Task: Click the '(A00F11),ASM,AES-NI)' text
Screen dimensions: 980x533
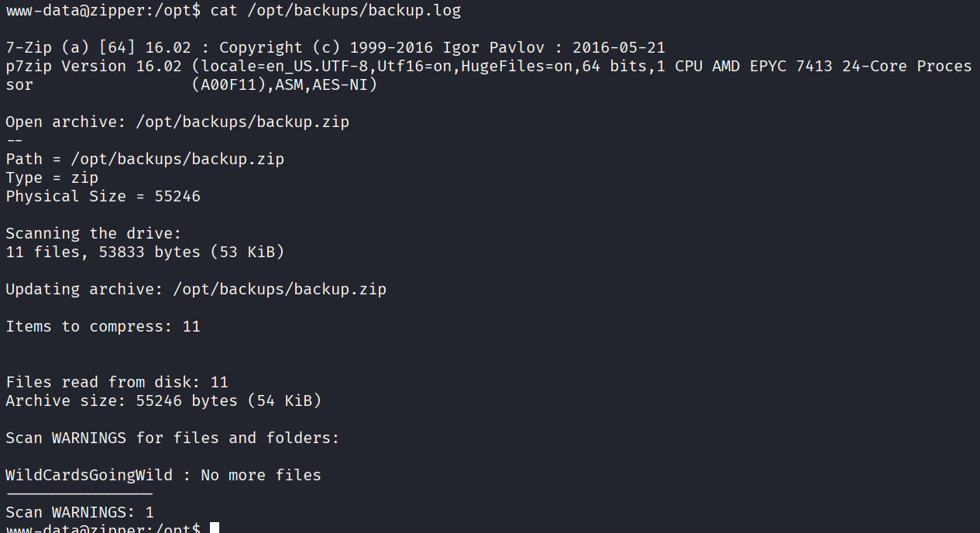Action: [x=284, y=84]
